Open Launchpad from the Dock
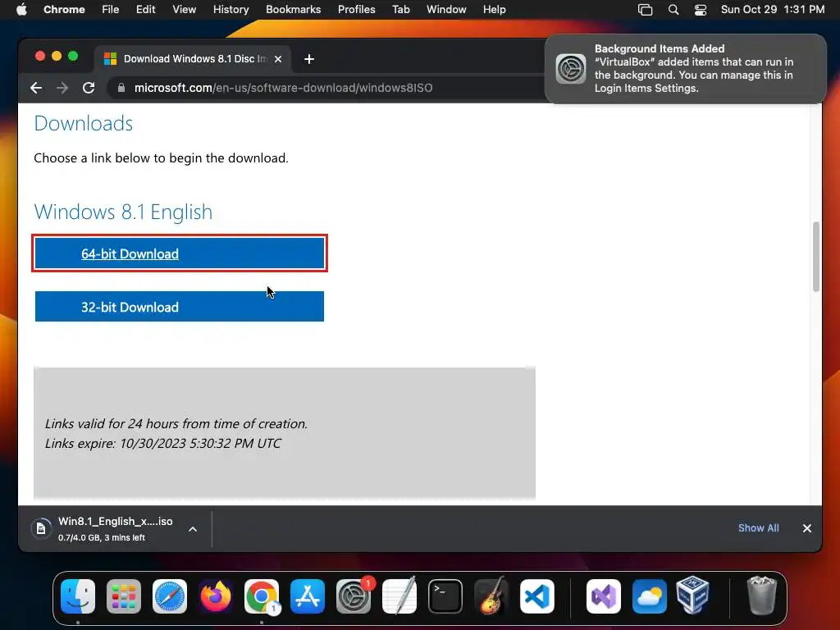This screenshot has width=840, height=630. pyautogui.click(x=124, y=596)
